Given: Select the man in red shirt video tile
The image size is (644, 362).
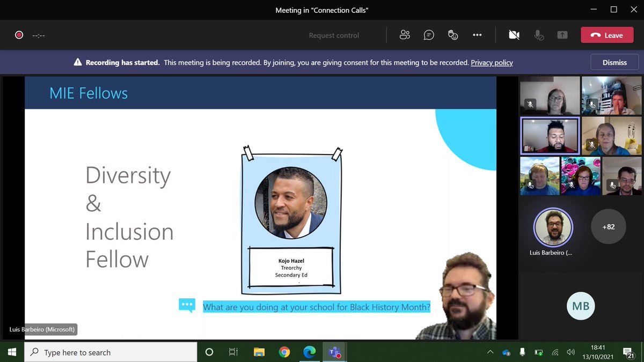Looking at the screenshot, I should pyautogui.click(x=612, y=95).
